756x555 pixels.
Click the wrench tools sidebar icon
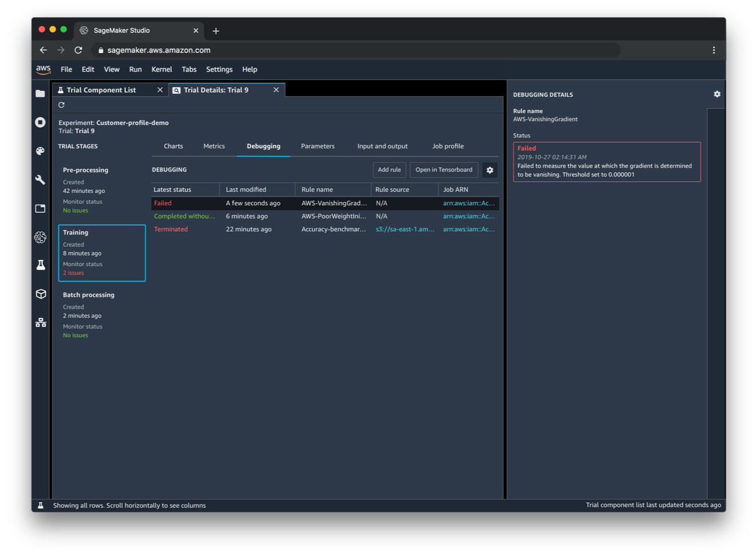[40, 180]
